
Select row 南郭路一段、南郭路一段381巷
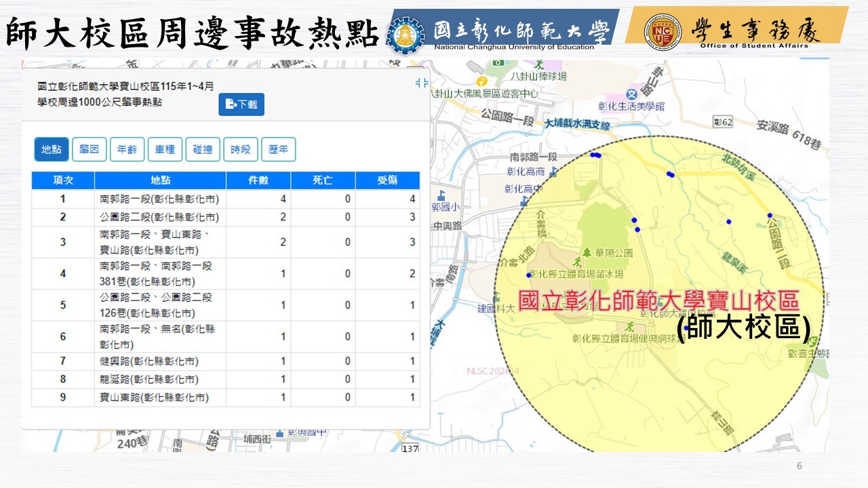[x=226, y=274]
